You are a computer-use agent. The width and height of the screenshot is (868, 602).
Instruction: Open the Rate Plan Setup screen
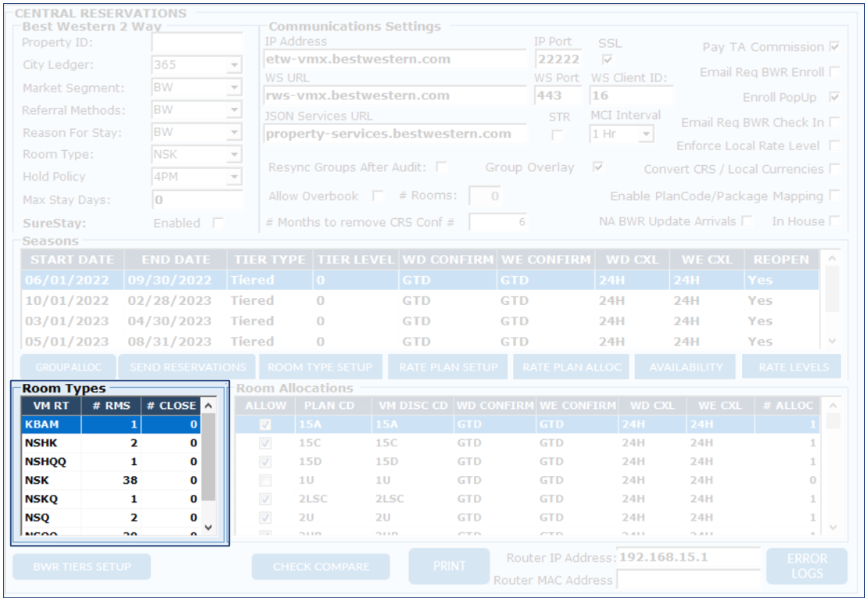click(x=448, y=367)
